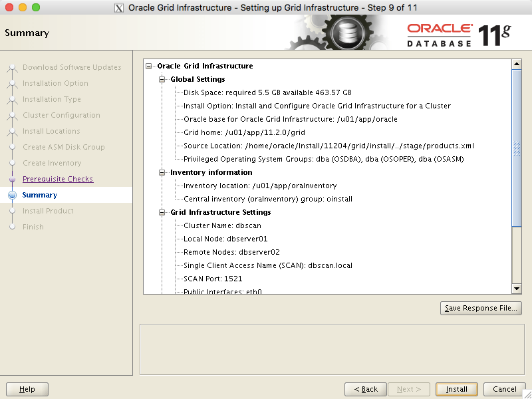Image resolution: width=532 pixels, height=399 pixels.
Task: Open the Save Response File dialog
Action: click(x=481, y=308)
